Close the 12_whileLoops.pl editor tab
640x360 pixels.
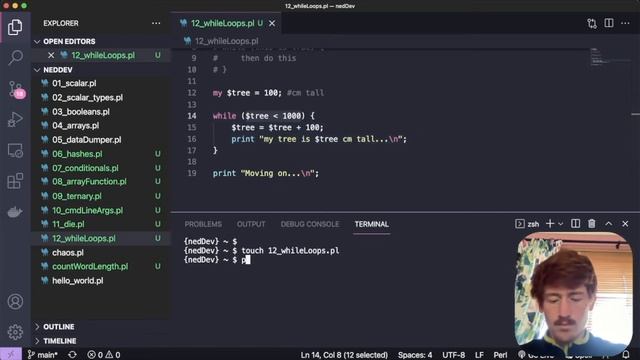coord(272,24)
